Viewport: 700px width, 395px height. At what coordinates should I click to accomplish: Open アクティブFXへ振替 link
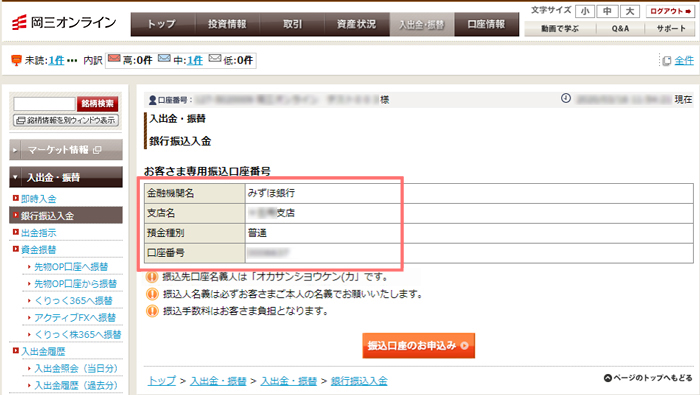(75, 317)
